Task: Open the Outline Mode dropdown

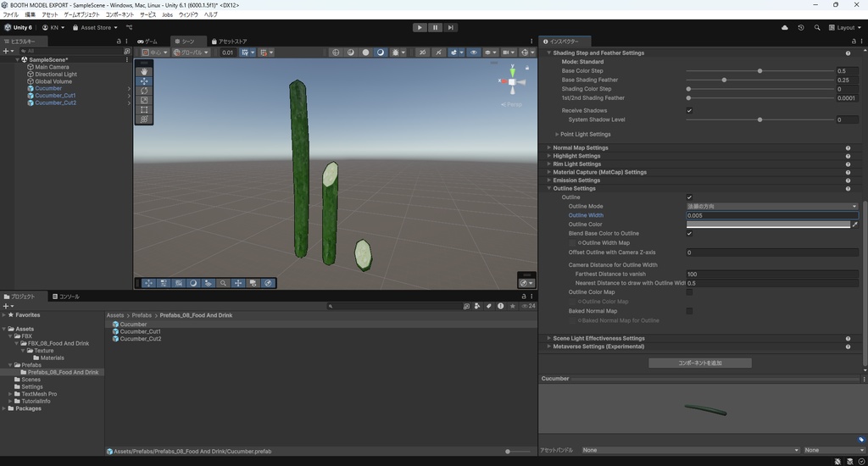Action: 771,207
